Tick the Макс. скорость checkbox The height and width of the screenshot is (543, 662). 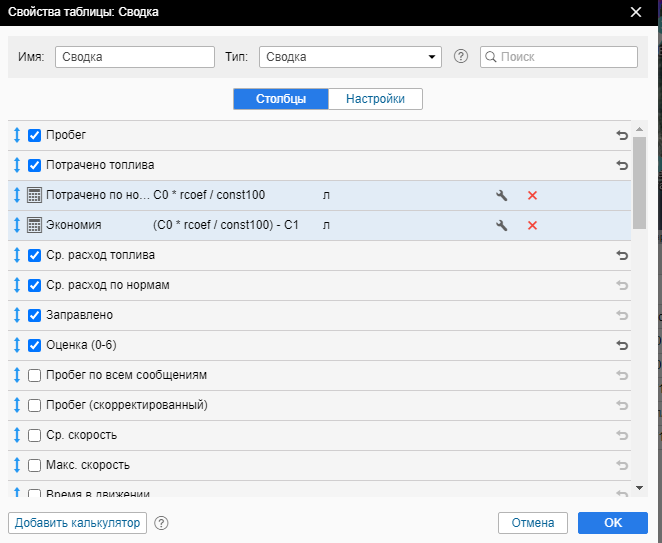tap(35, 465)
